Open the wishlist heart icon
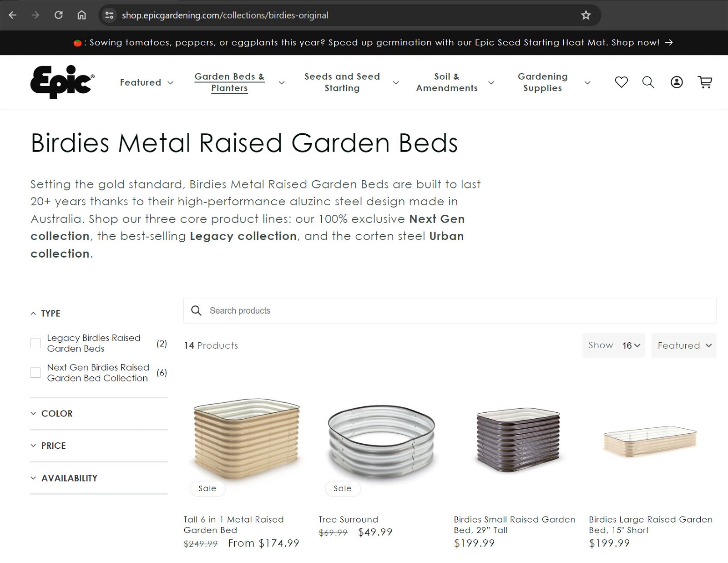The height and width of the screenshot is (563, 728). point(621,82)
